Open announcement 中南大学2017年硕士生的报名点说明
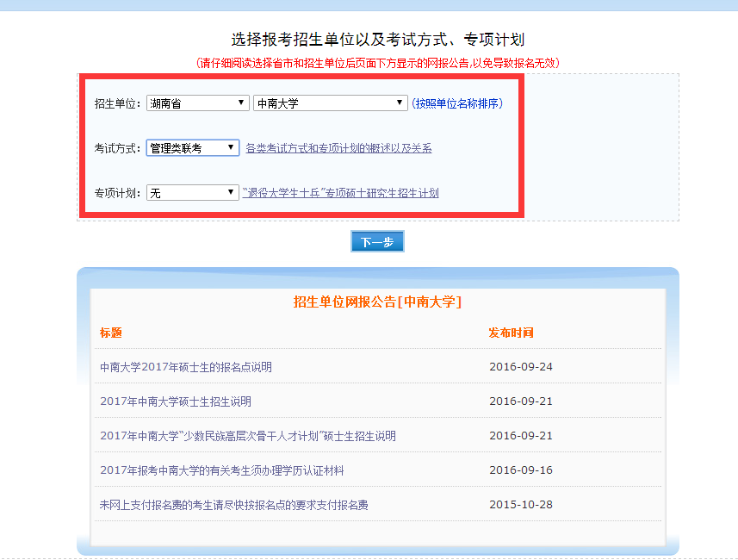738x560 pixels. 186,367
